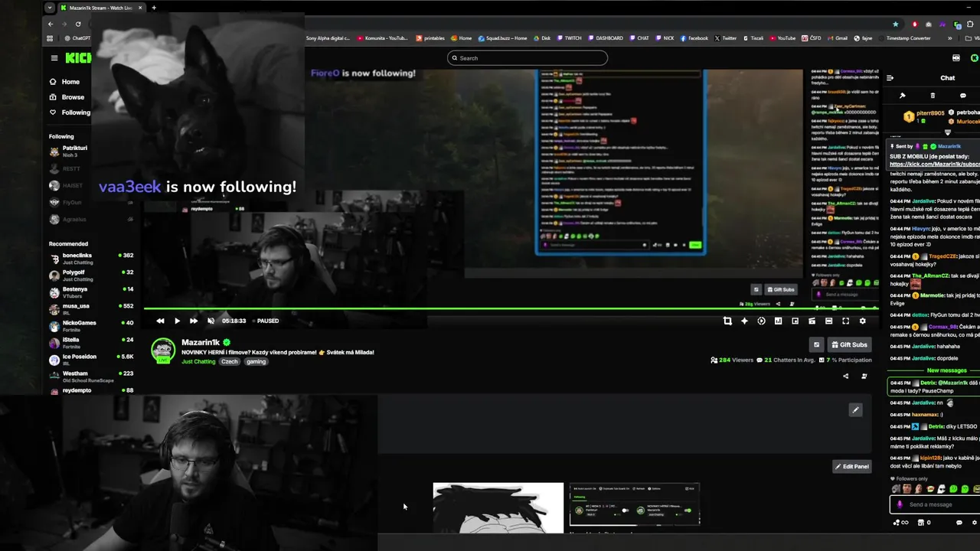Expand the chat leaderboard arrow
This screenshot has width=980, height=551.
[947, 132]
